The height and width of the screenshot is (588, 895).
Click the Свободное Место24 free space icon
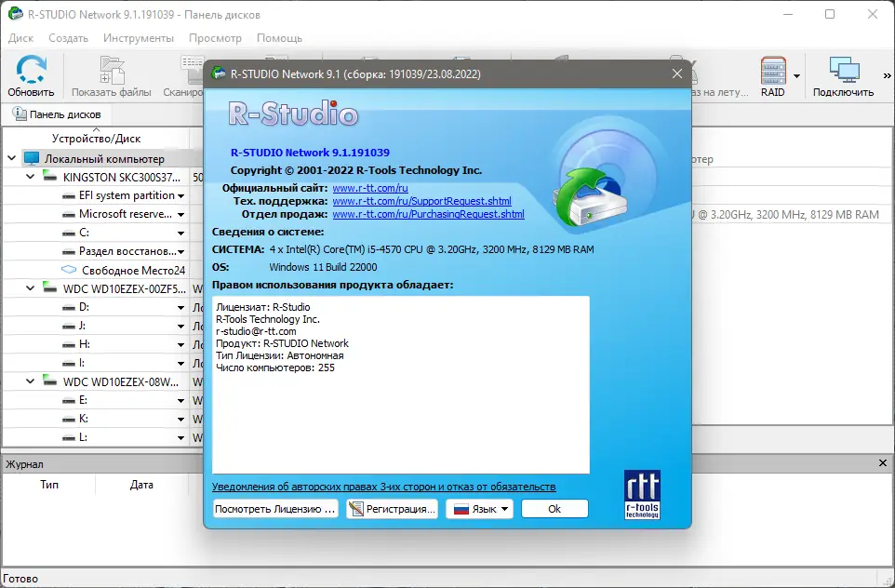pyautogui.click(x=69, y=270)
